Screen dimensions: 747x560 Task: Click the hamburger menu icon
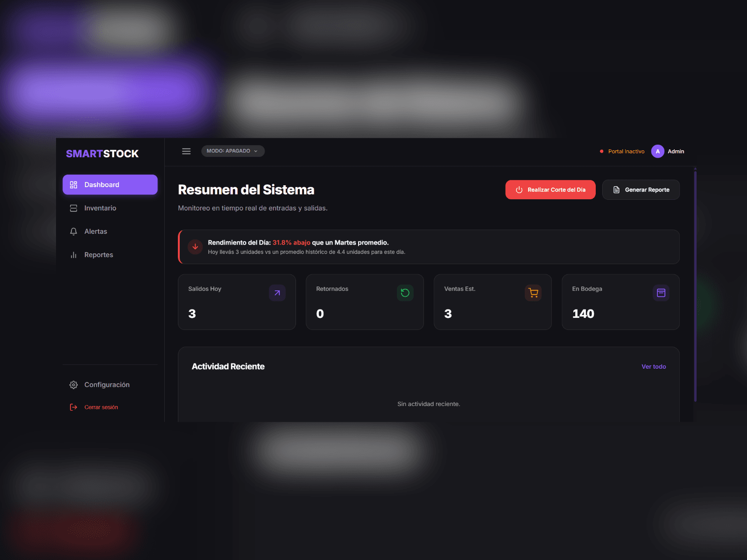point(186,151)
